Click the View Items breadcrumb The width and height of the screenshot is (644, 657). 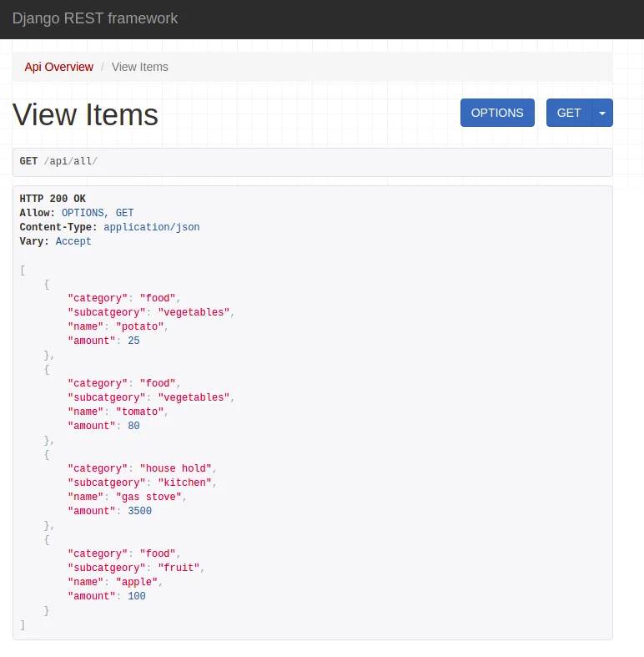139,67
